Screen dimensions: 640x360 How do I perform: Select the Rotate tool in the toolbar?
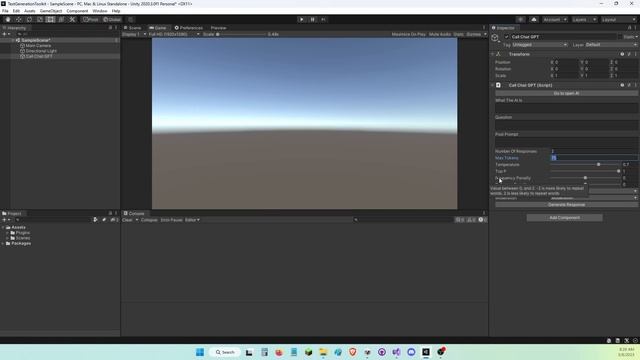[29, 20]
